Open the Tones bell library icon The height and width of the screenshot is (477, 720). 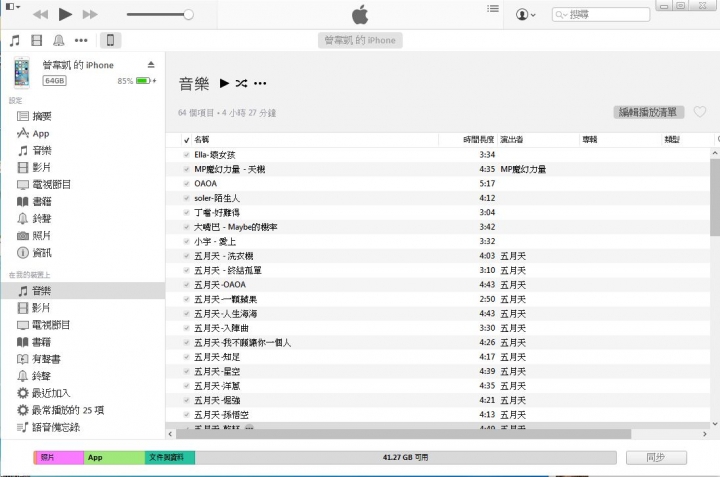59,40
